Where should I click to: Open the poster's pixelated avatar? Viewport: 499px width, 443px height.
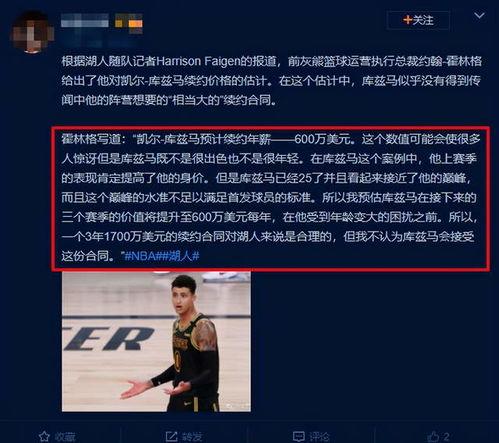(32, 33)
